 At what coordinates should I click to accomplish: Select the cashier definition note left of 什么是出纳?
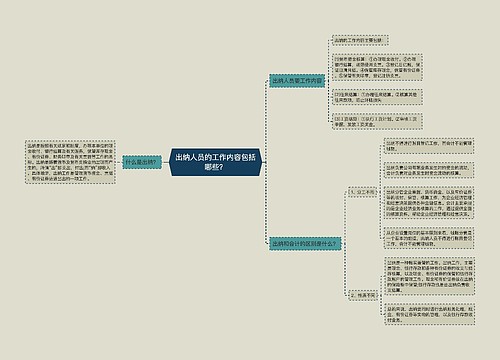[x=70, y=162]
